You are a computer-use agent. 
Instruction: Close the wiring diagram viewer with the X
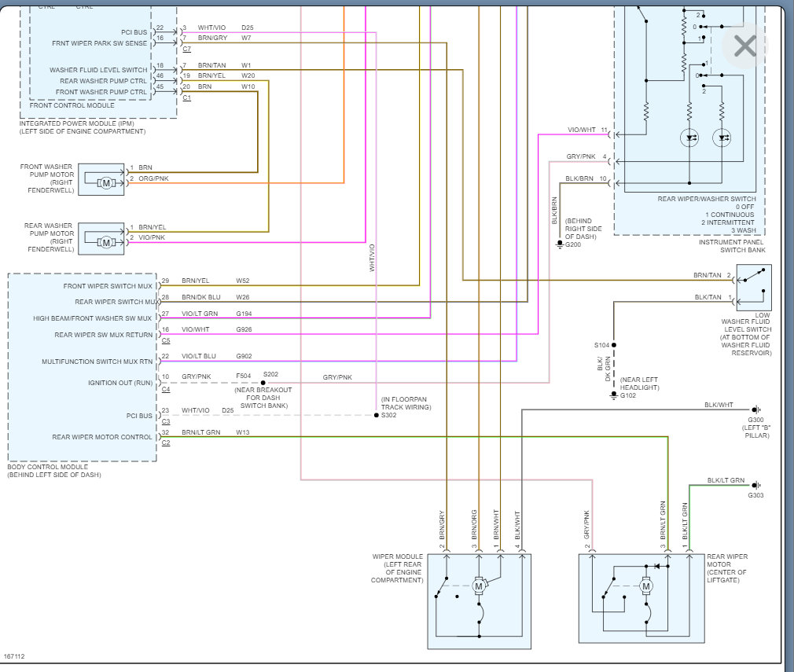745,46
